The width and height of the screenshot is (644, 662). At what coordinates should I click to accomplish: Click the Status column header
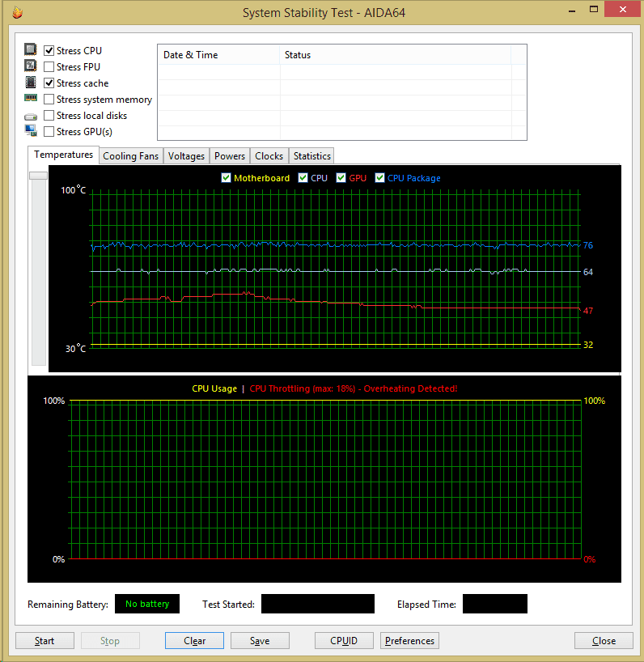pyautogui.click(x=396, y=55)
